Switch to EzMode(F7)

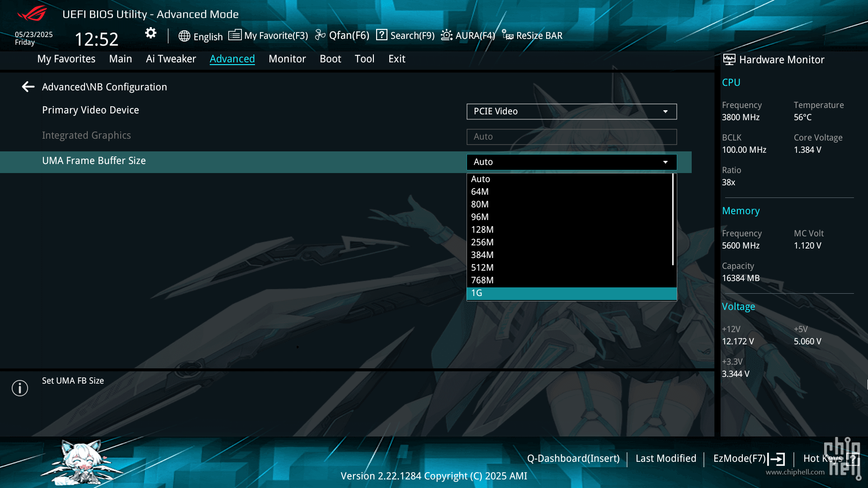tap(740, 459)
